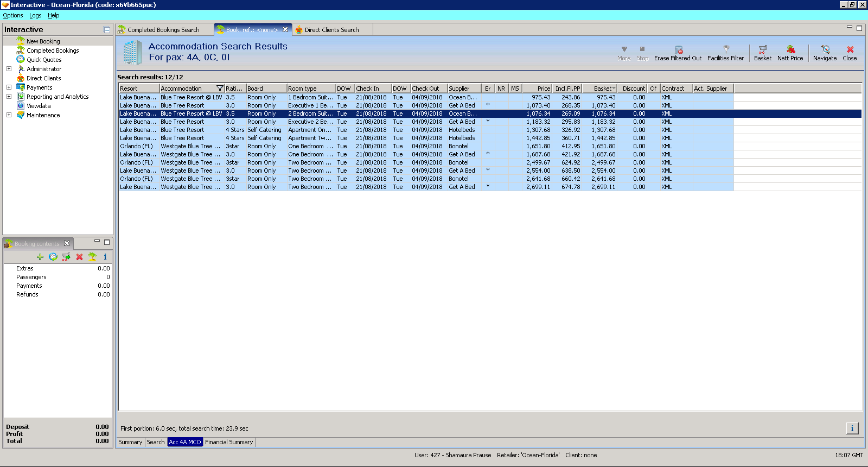Open Completed Bookings in the Interactive tree
Image resolution: width=868 pixels, height=467 pixels.
pos(53,51)
